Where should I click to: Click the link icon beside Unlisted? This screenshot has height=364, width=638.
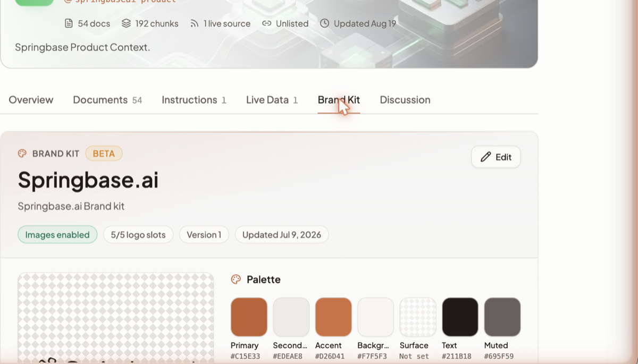pos(267,23)
